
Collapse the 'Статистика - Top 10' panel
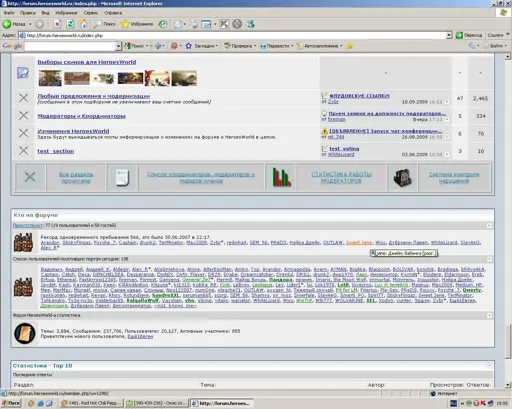489,366
